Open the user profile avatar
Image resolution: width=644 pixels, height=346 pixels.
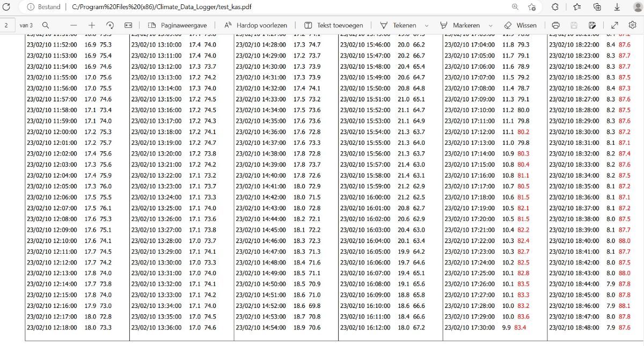click(x=638, y=7)
